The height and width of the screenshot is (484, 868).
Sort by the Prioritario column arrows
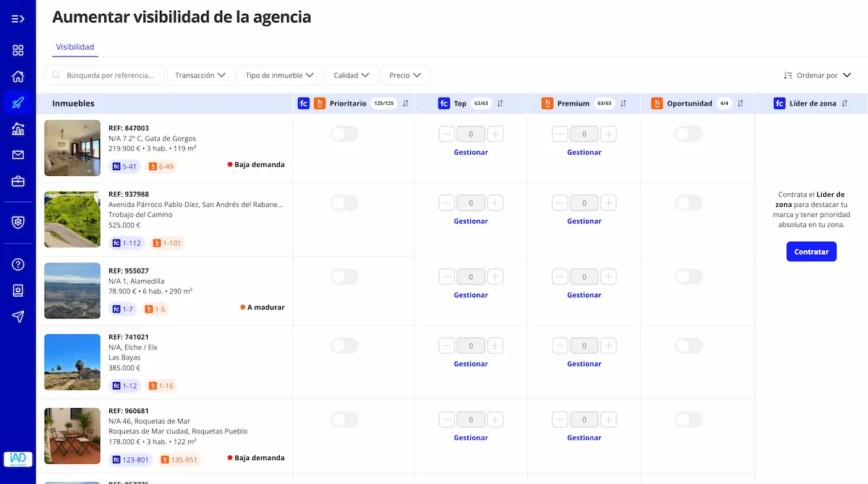(406, 103)
